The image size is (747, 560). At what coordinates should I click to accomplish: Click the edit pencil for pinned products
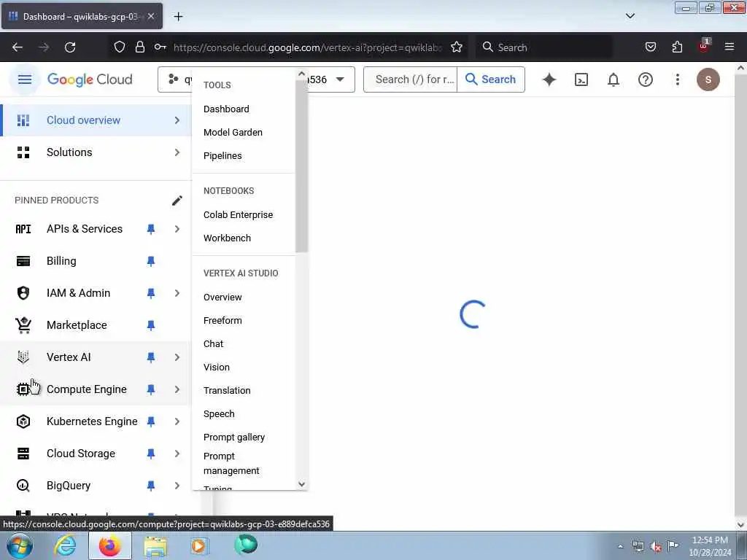[177, 201]
